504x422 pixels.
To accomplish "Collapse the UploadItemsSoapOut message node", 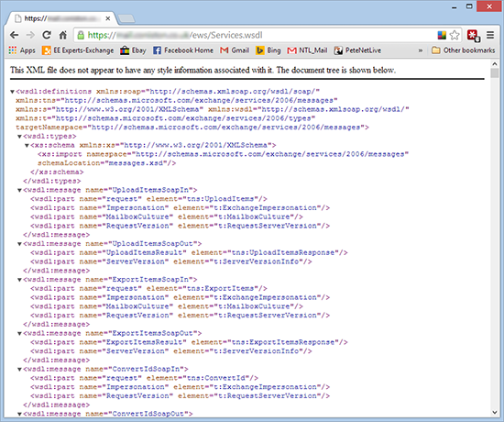I will click(19, 244).
